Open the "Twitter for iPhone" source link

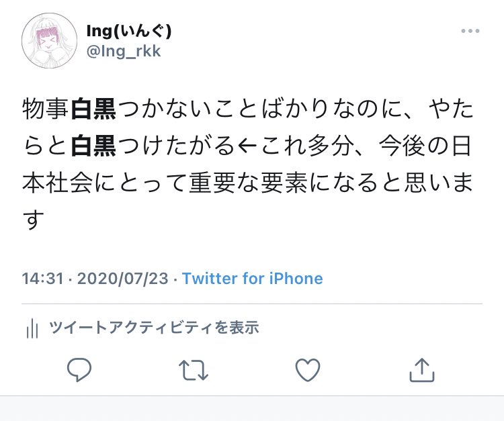tap(253, 278)
